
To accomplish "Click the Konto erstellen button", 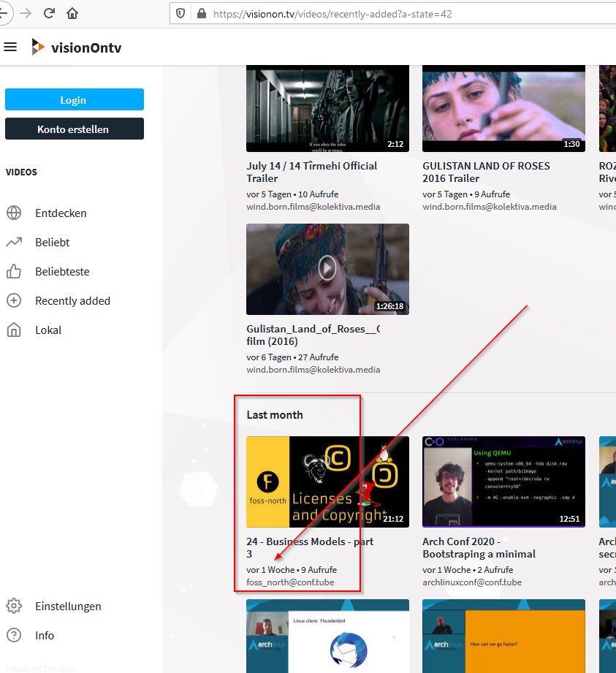I will 75,129.
